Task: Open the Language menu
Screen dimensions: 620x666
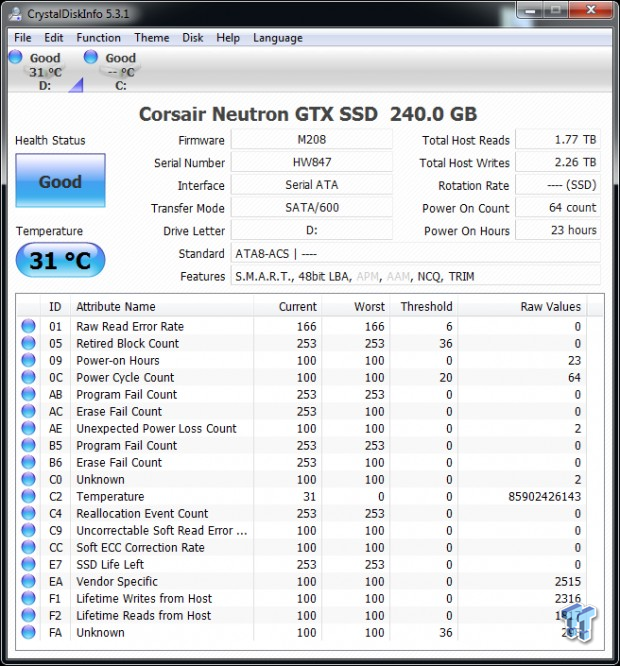Action: tap(278, 38)
